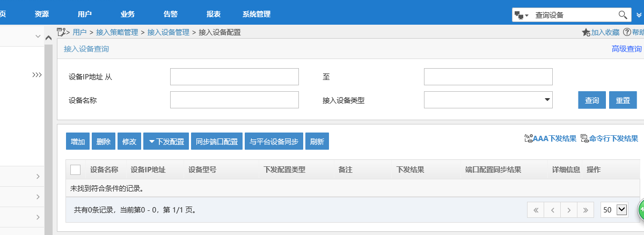
Task: Click the 至 IP address input field
Action: (x=488, y=77)
